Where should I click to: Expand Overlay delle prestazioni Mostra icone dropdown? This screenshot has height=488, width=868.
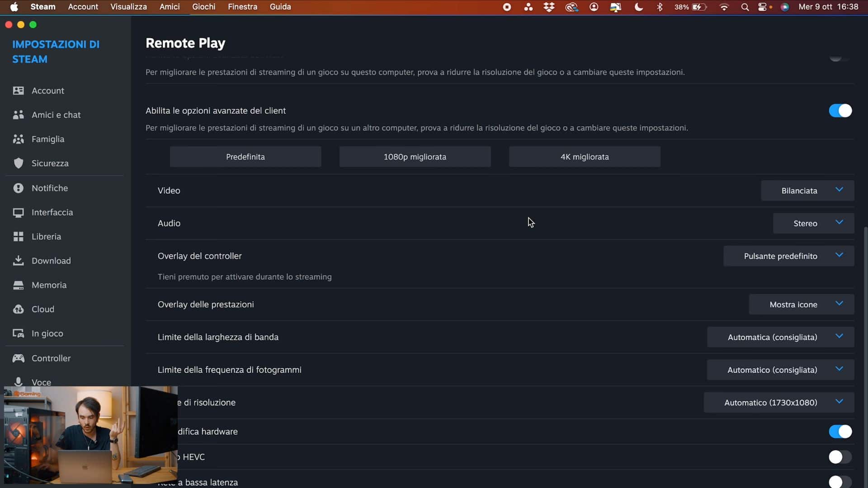point(802,305)
